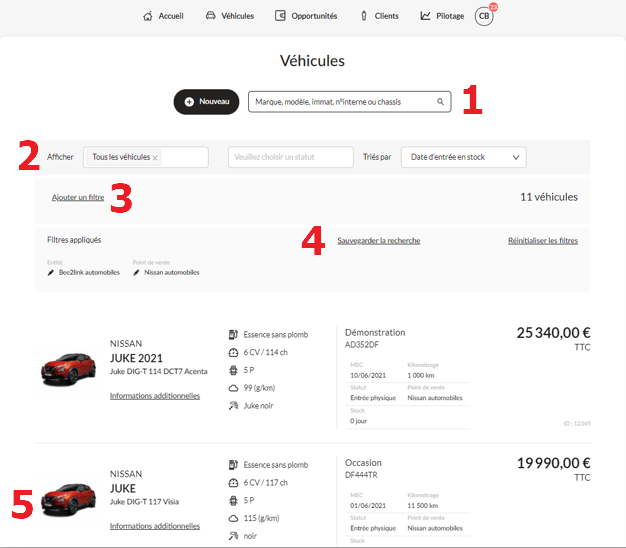
Task: Click the Accueil house icon
Action: 148,16
